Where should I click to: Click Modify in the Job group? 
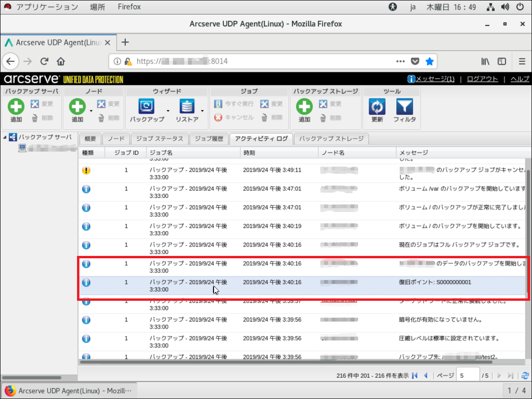pyautogui.click(x=271, y=104)
